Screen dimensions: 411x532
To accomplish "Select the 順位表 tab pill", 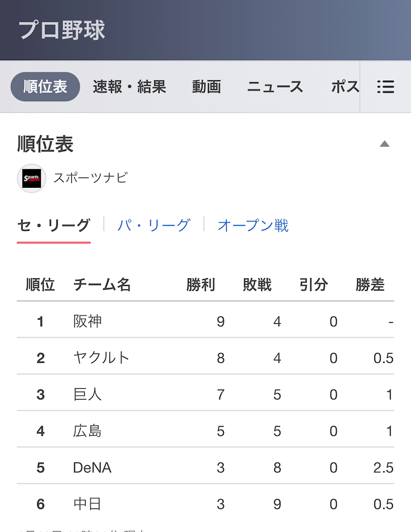I will (x=45, y=87).
